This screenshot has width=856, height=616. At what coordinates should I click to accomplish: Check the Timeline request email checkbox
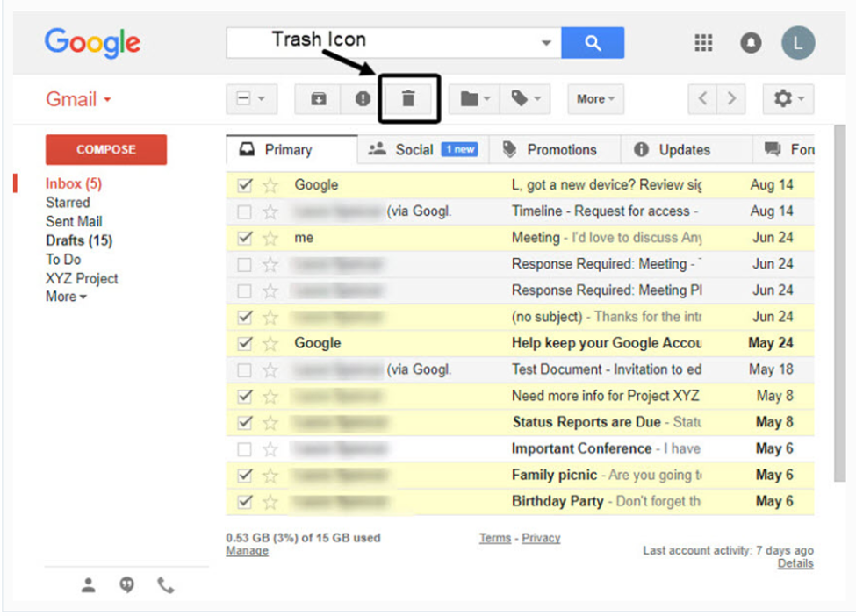pos(245,211)
